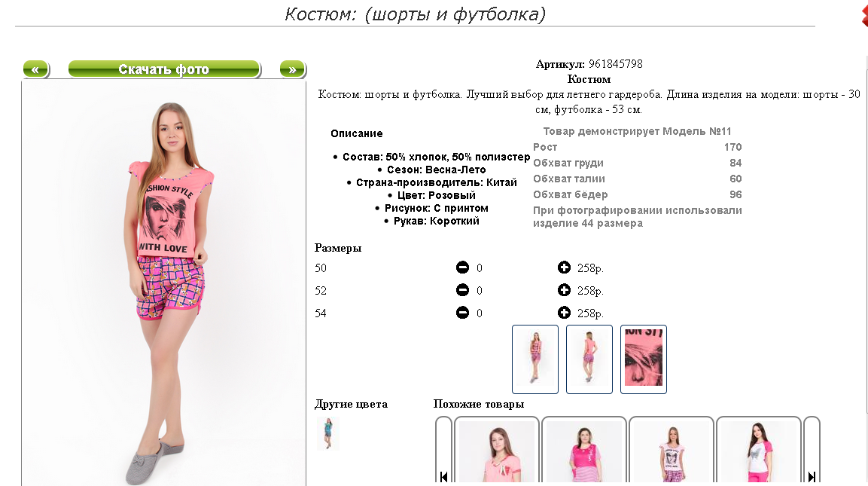Click the Скачать фото button
The height and width of the screenshot is (486, 868).
coord(164,69)
